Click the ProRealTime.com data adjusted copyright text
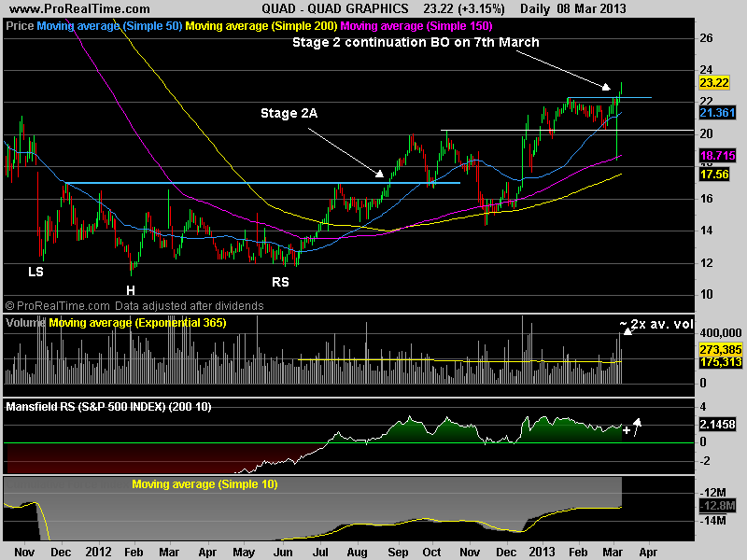The height and width of the screenshot is (560, 747). pyautogui.click(x=134, y=306)
